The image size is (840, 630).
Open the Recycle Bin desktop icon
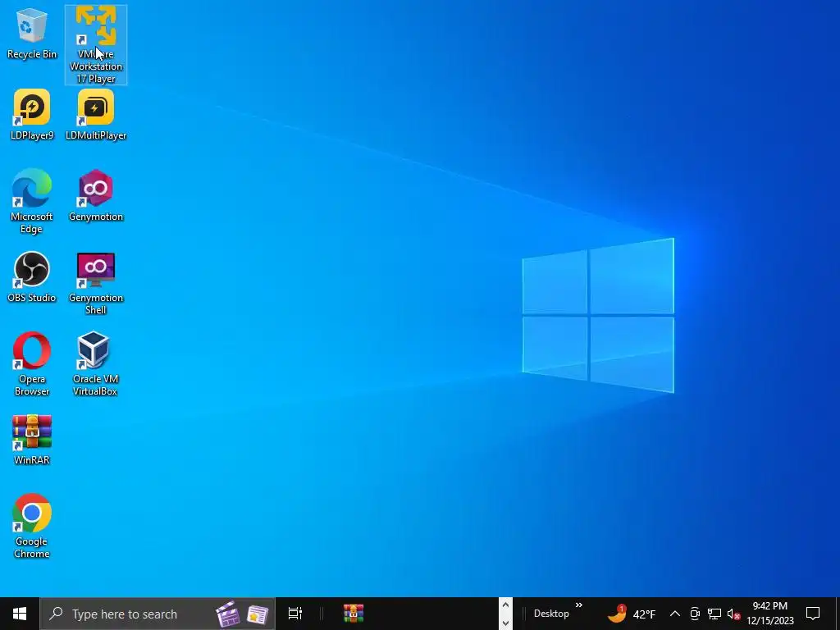tap(32, 33)
